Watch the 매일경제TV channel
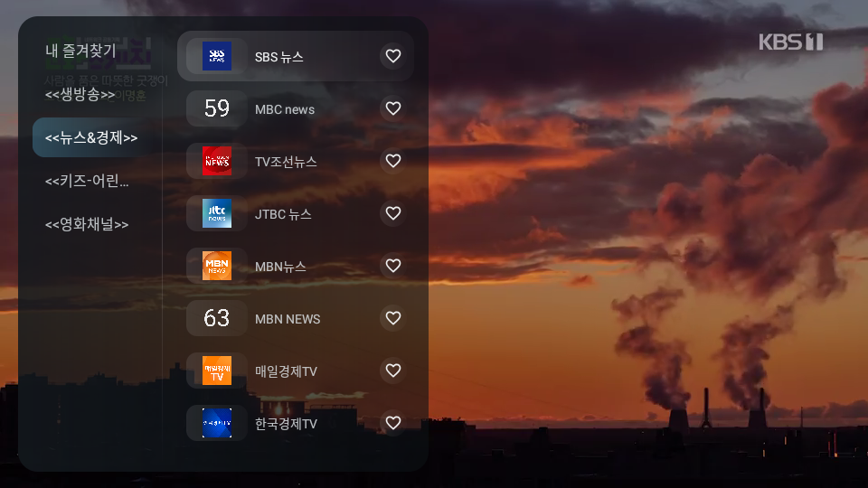The width and height of the screenshot is (868, 488). click(x=296, y=371)
